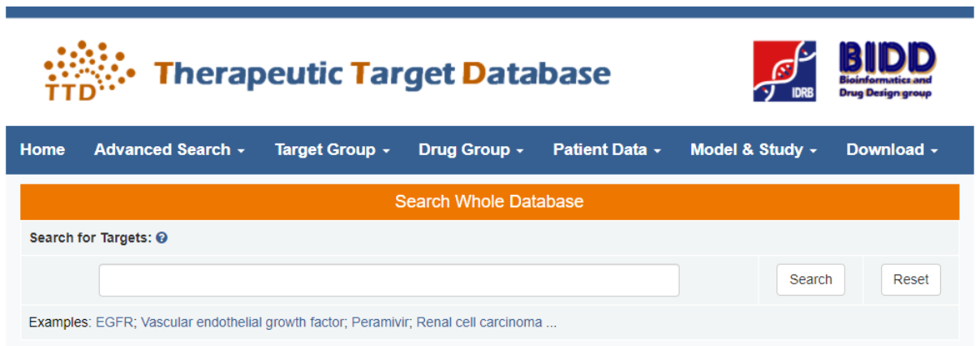Expand the Target Group dropdown
980x346 pixels.
coord(332,149)
